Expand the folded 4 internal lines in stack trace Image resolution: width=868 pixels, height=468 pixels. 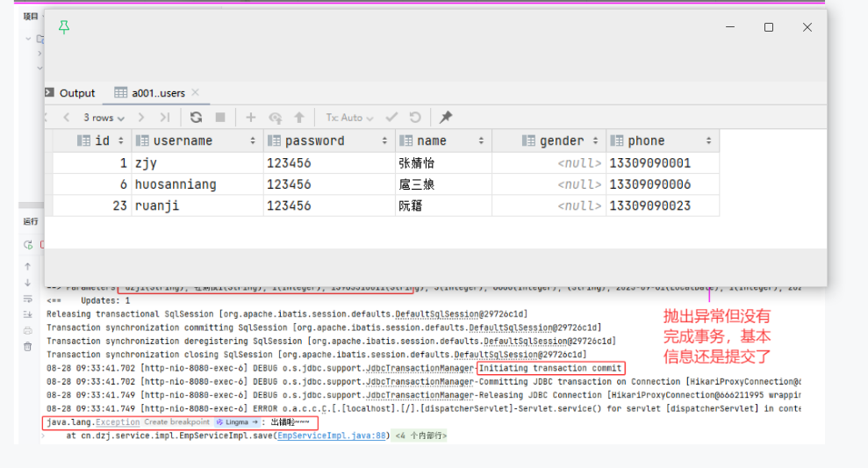coord(420,436)
